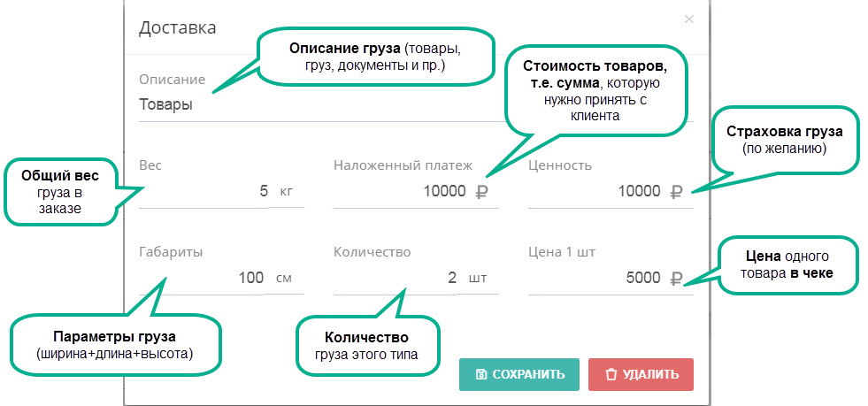Click the Доставка dialog title
This screenshot has width=868, height=406.
click(177, 27)
